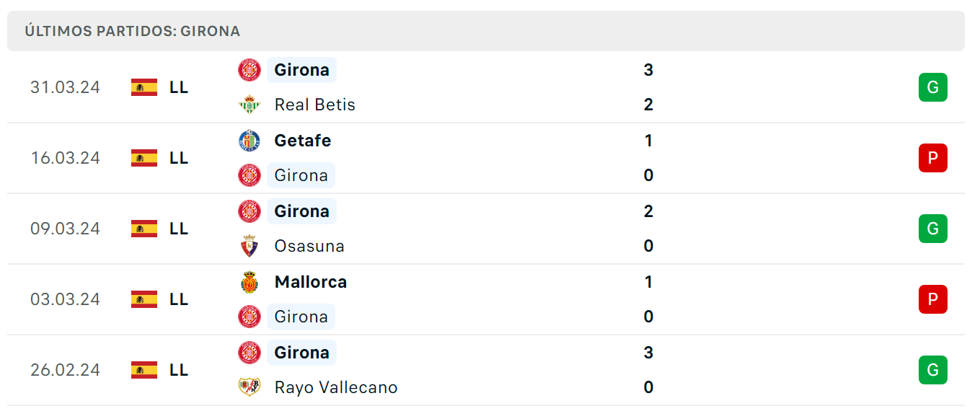This screenshot has width=980, height=419.
Task: Open the Real Betis team link
Action: (x=315, y=105)
